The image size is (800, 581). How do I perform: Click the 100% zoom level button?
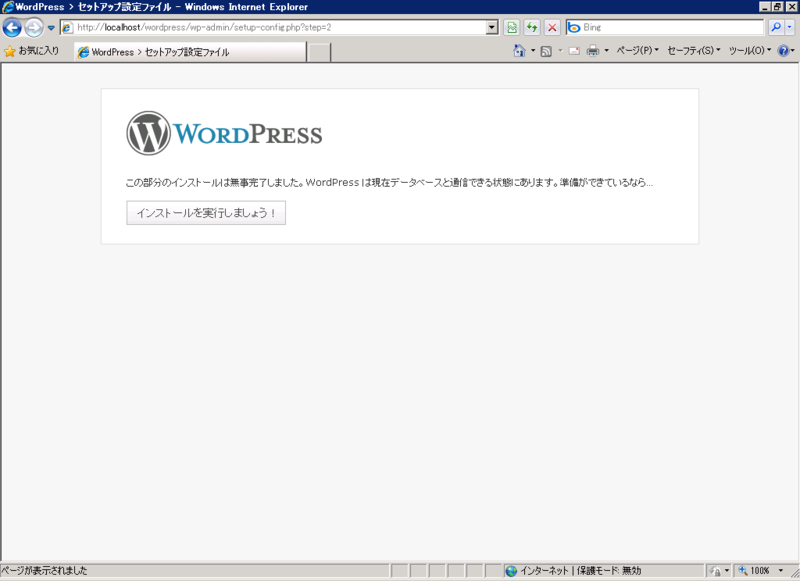[x=755, y=571]
